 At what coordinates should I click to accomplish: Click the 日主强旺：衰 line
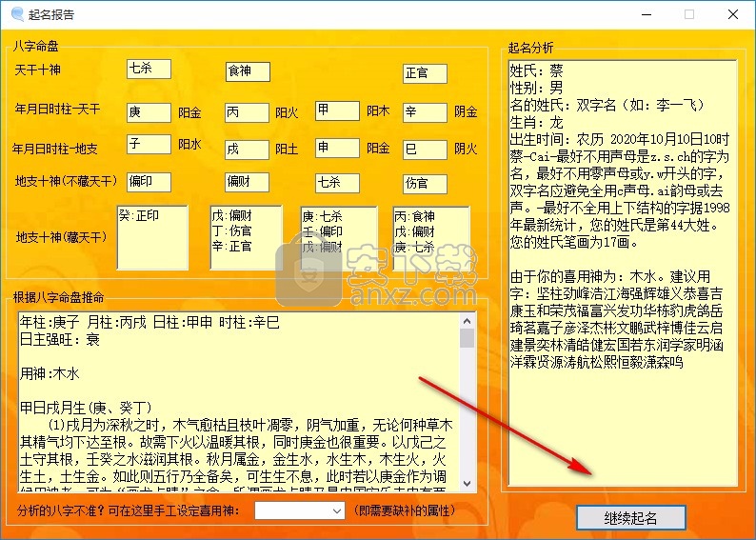coord(60,339)
